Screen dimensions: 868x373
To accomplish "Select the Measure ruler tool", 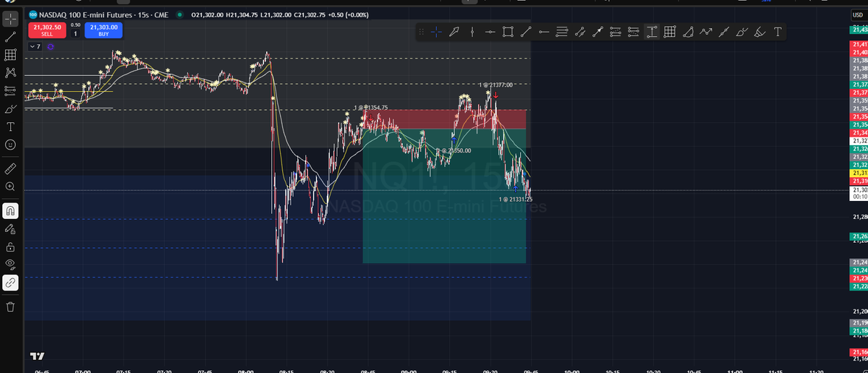I will coord(10,168).
